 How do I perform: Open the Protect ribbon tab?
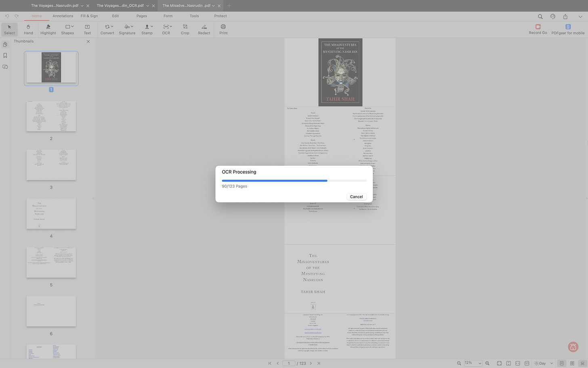click(220, 16)
